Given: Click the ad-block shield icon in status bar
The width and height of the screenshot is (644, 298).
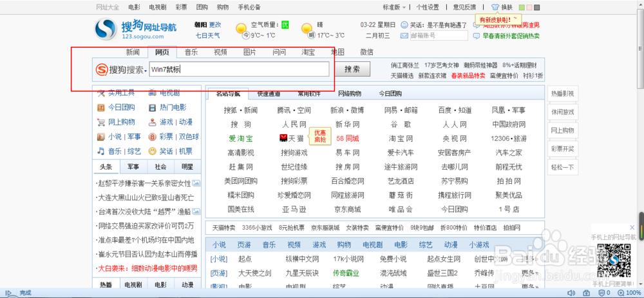Looking at the screenshot, I should [601, 293].
